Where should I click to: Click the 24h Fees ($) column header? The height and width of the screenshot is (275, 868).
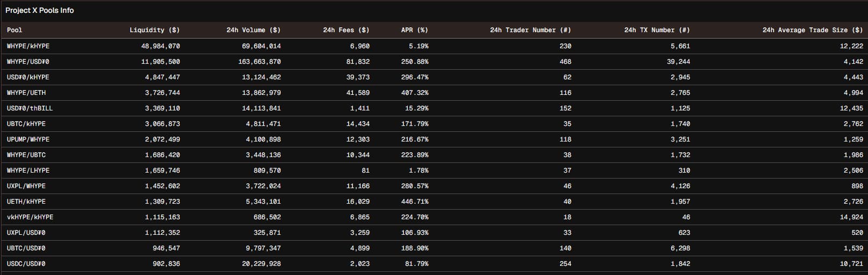[346, 30]
